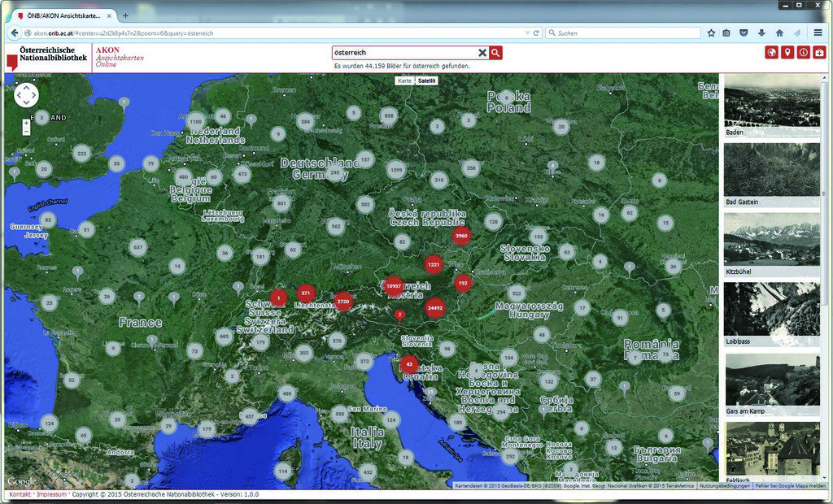Click the red briefcase icon
Image resolution: width=833 pixels, height=504 pixels.
pos(819,52)
